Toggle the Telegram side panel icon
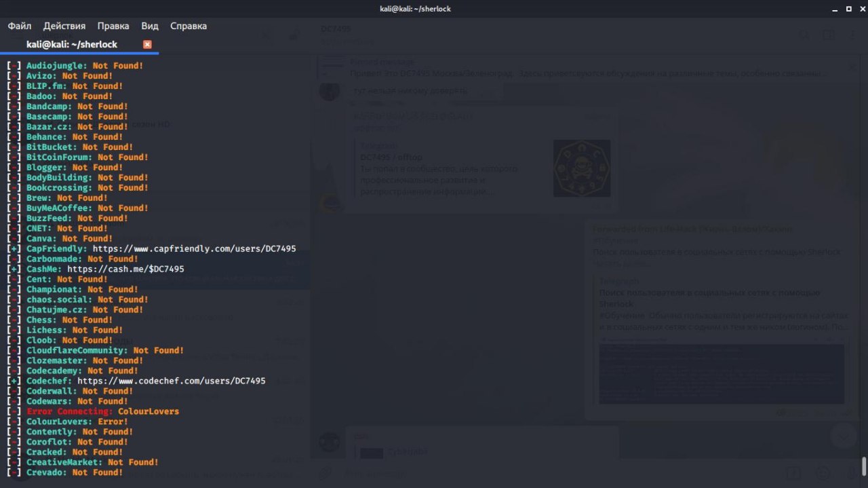Viewport: 868px width, 488px height. pos(828,35)
